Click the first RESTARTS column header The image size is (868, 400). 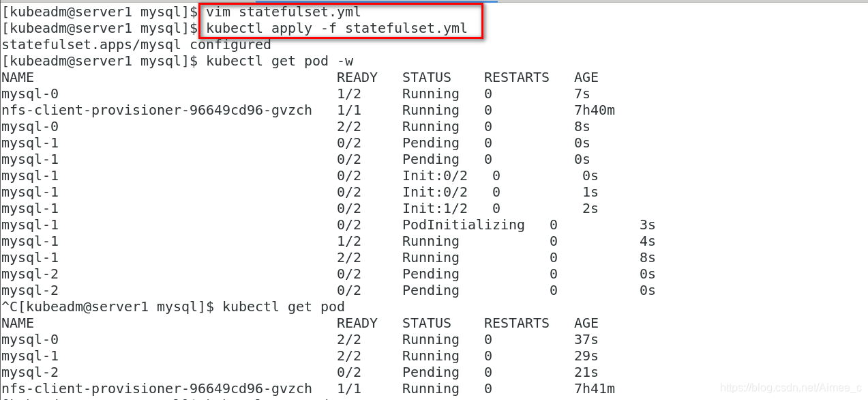point(517,78)
